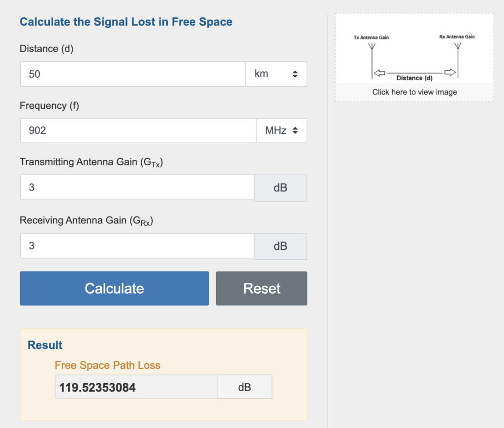Click the "Tx Antenna Gain" diagram label
This screenshot has height=428, width=504.
click(x=371, y=37)
